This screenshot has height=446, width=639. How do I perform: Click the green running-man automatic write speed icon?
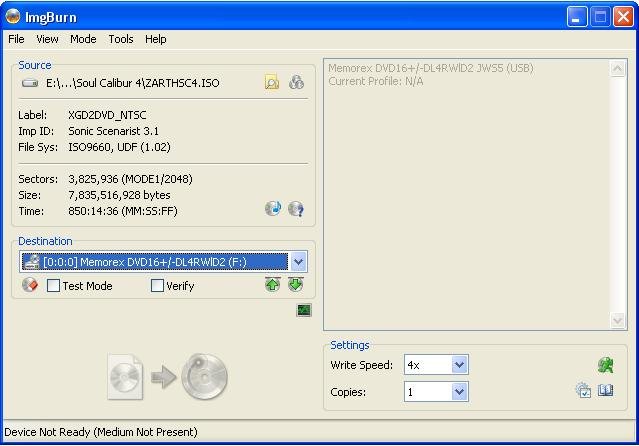[606, 365]
